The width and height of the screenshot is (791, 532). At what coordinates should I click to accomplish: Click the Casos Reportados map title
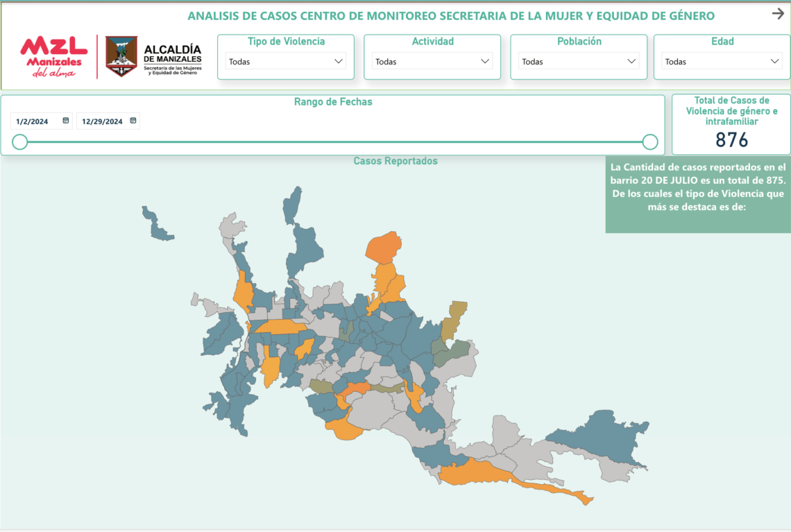pos(395,161)
